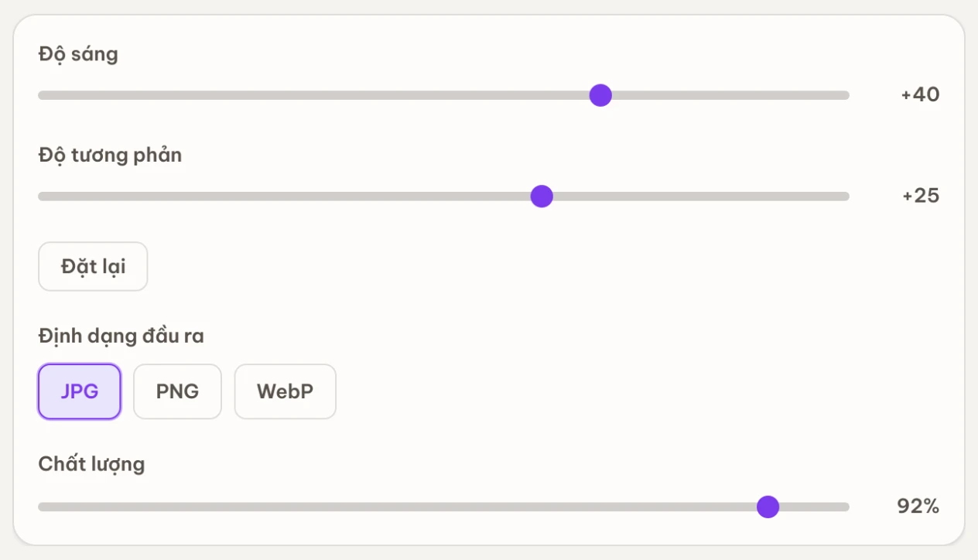The height and width of the screenshot is (560, 978).
Task: Click the Độ sáng label
Action: (78, 54)
